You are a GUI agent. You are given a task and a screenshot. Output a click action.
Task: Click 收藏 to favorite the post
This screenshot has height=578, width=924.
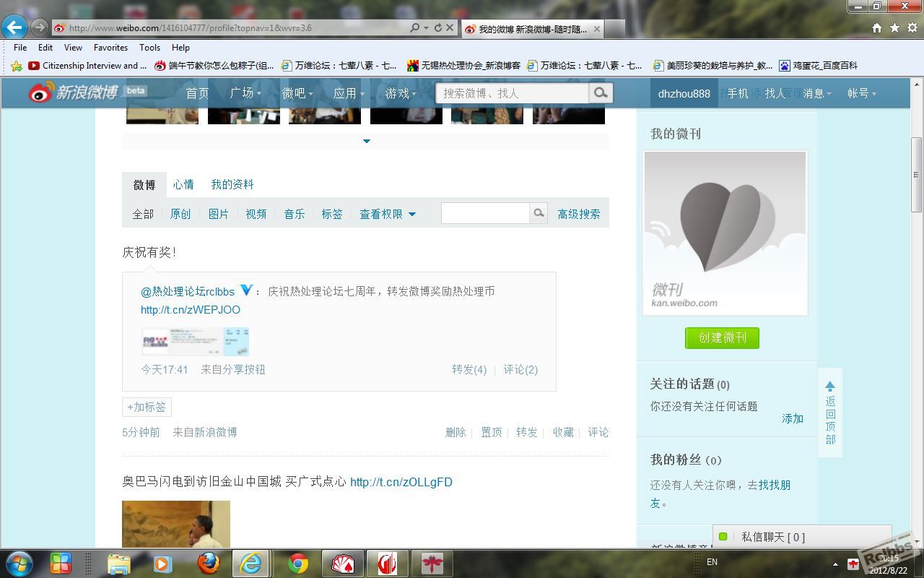(x=563, y=432)
